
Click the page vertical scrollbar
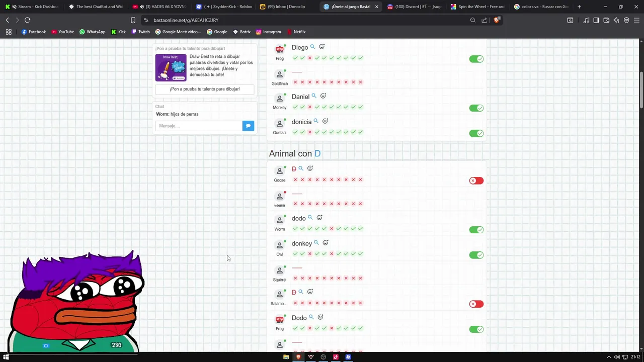(641, 90)
